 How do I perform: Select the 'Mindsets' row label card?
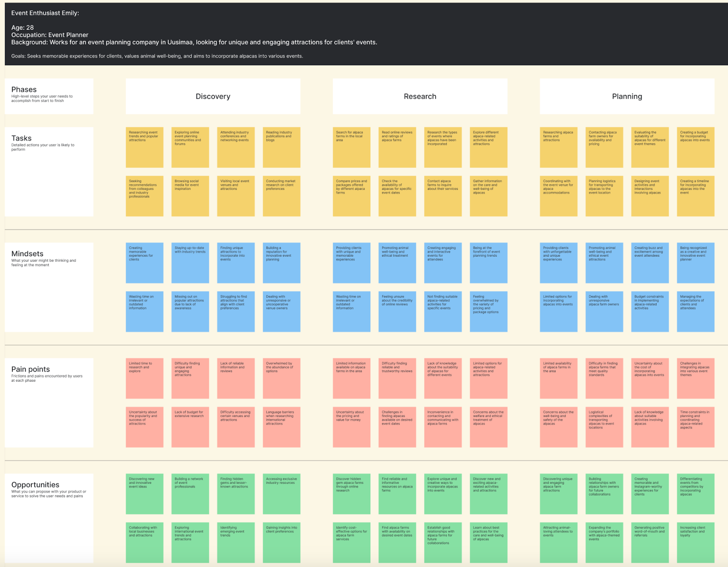(x=49, y=287)
